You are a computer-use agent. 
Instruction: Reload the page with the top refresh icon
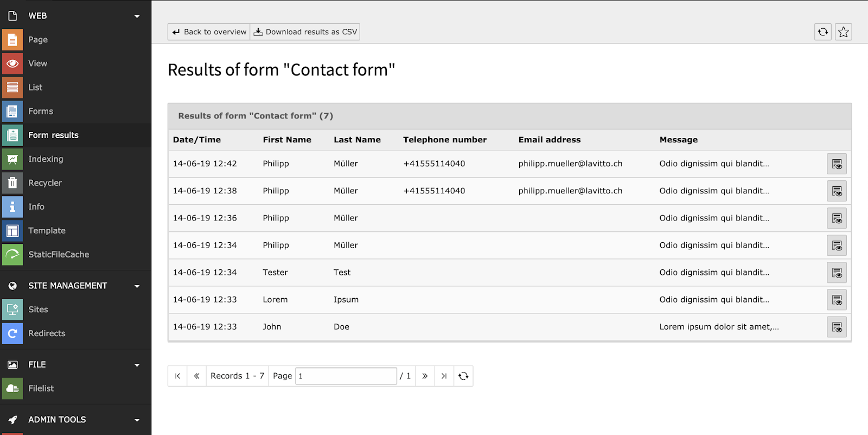[x=823, y=32]
